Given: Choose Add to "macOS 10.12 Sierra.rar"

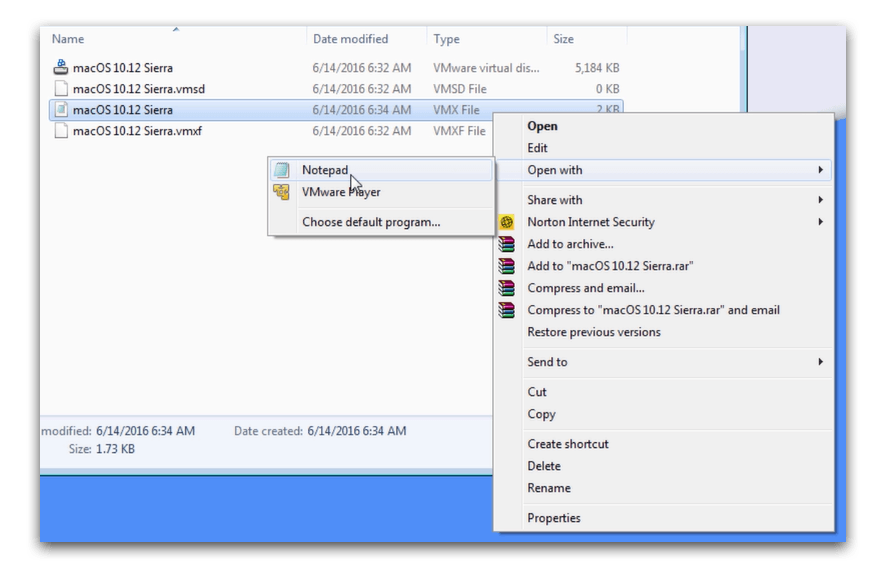Looking at the screenshot, I should point(663,266).
